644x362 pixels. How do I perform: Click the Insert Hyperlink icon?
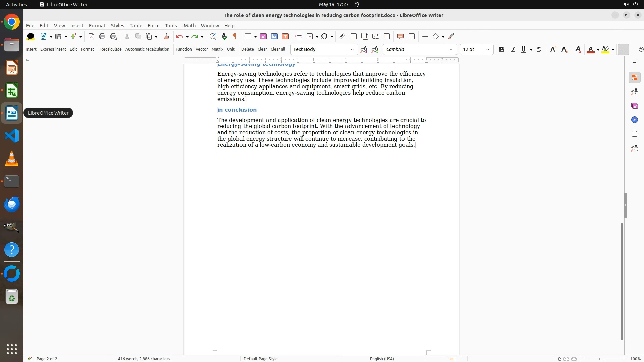tap(342, 36)
